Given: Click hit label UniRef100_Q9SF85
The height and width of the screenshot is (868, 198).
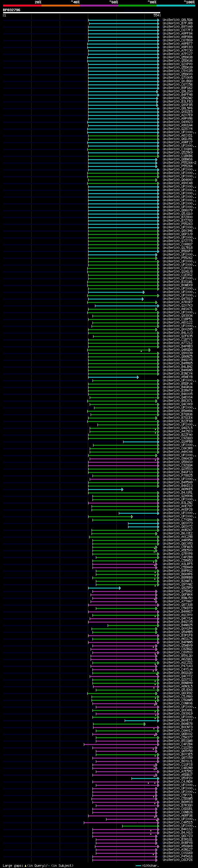Looking at the screenshot, I should pos(178,105).
